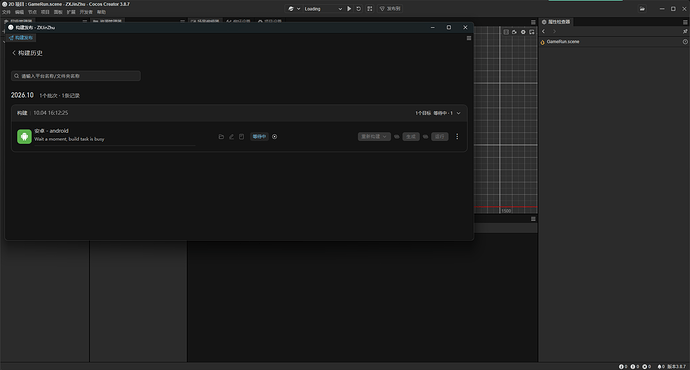Click the 2026.10 date heading

point(22,95)
